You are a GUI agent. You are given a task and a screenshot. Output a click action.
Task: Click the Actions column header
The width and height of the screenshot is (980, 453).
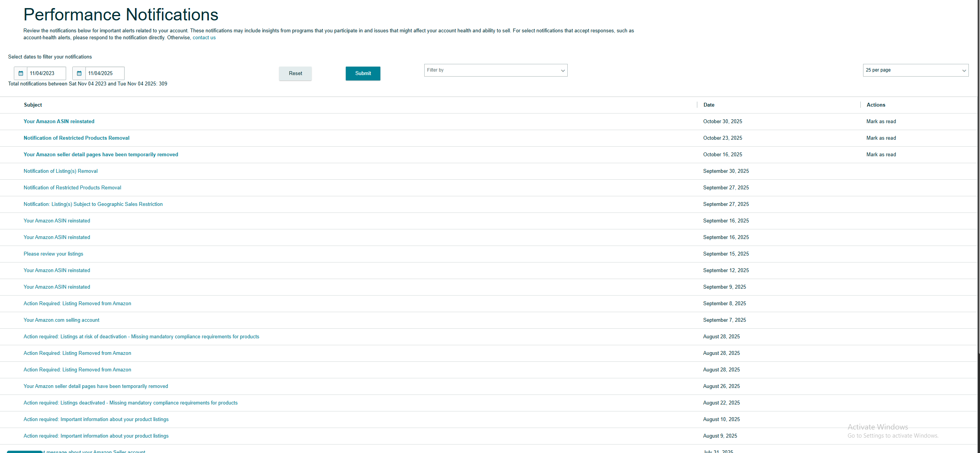(x=876, y=105)
